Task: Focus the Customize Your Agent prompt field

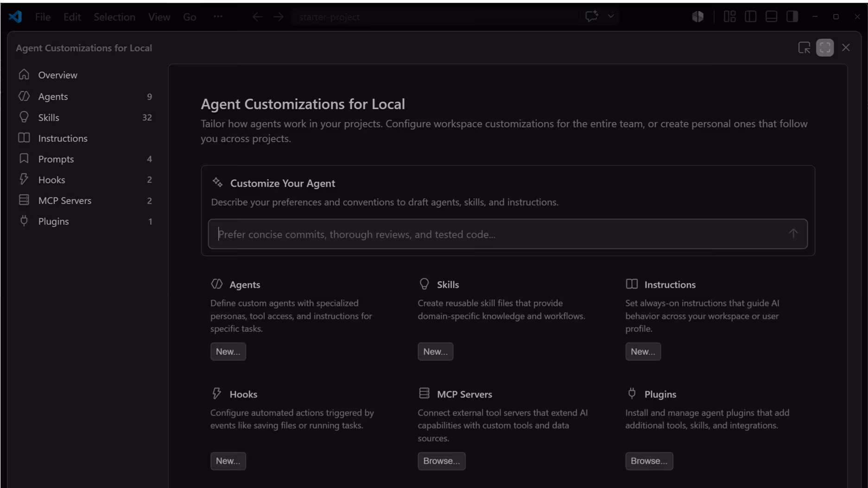Action: pos(507,234)
